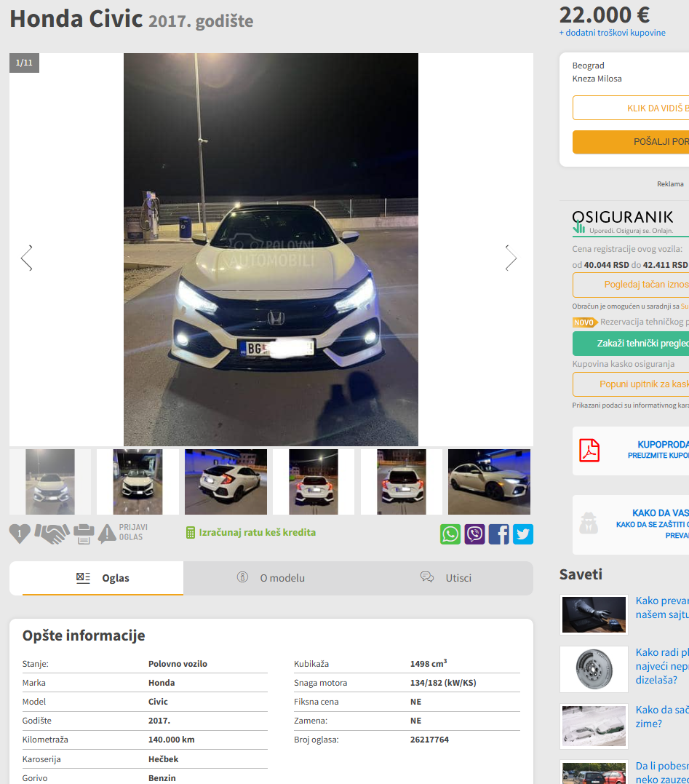Click the handshake icon below the gallery

tap(52, 534)
